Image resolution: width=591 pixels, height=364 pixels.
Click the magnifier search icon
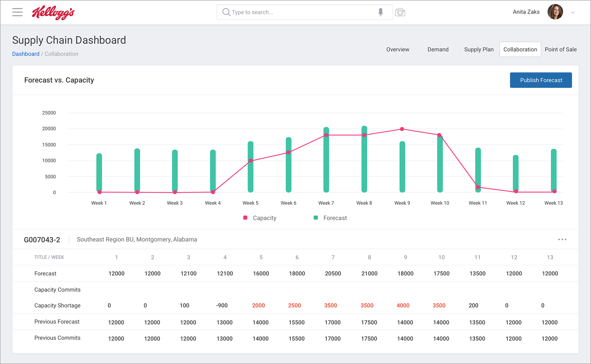pyautogui.click(x=226, y=12)
